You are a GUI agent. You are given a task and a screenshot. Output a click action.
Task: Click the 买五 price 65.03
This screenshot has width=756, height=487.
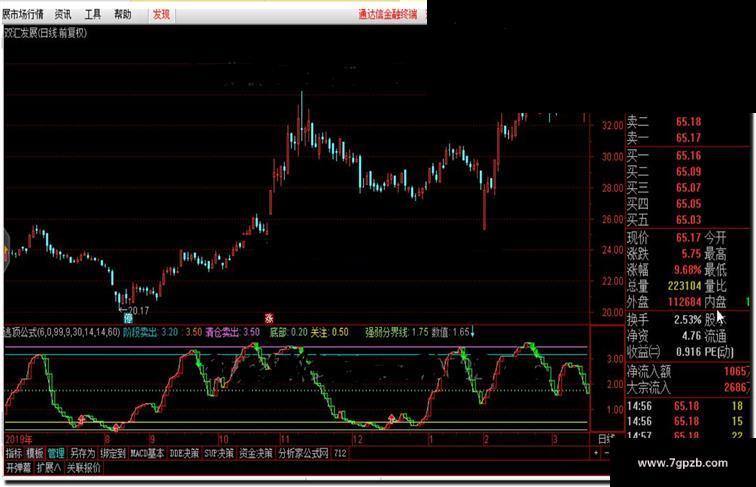click(688, 219)
